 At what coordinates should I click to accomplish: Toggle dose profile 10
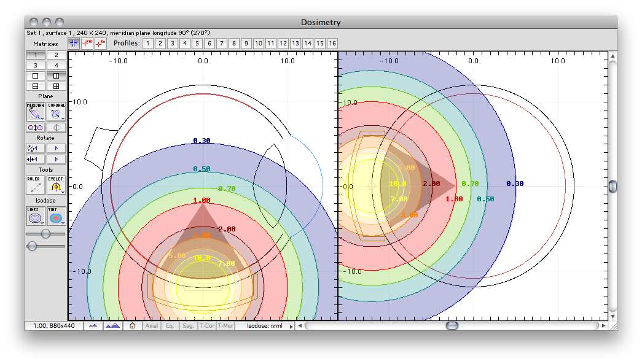[x=259, y=44]
